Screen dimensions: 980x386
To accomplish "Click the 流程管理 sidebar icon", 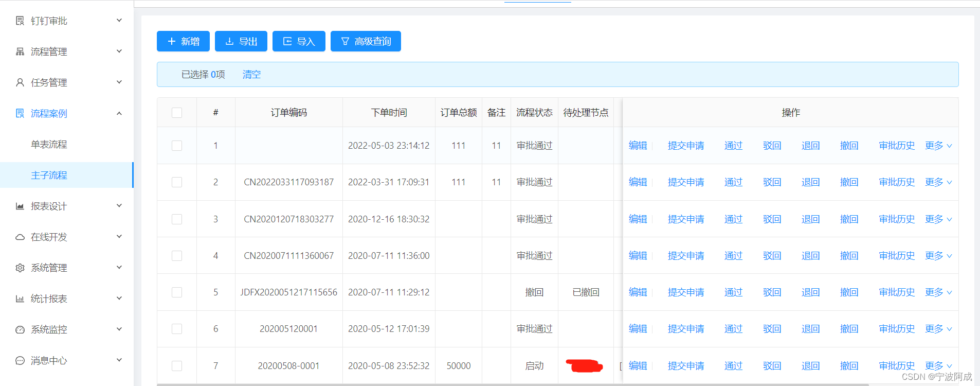I will pos(20,51).
